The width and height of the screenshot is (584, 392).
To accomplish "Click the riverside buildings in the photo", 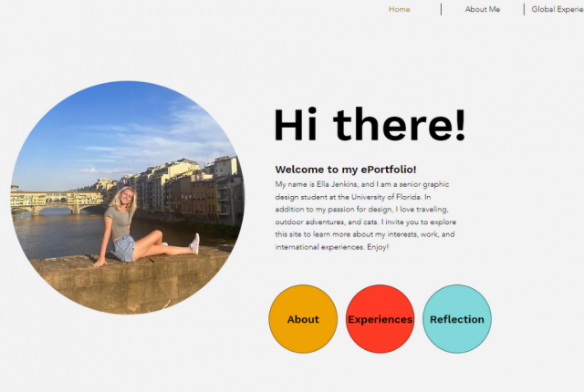I will point(186,190).
